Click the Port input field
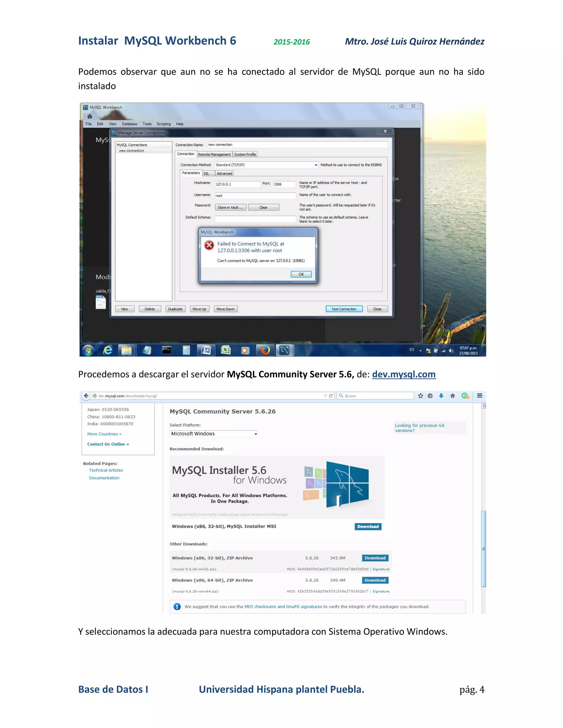The image size is (563, 728). click(285, 184)
